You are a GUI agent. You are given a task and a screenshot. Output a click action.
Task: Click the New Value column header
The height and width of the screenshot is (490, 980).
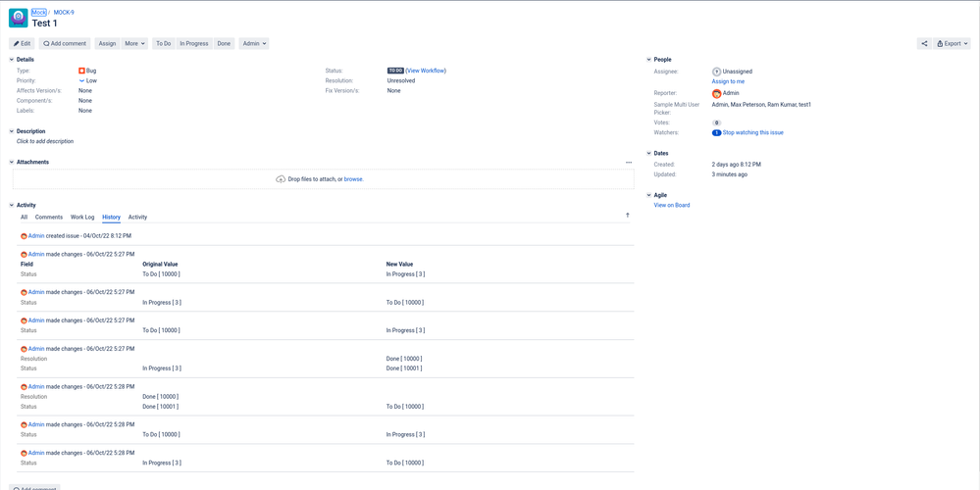(x=399, y=265)
